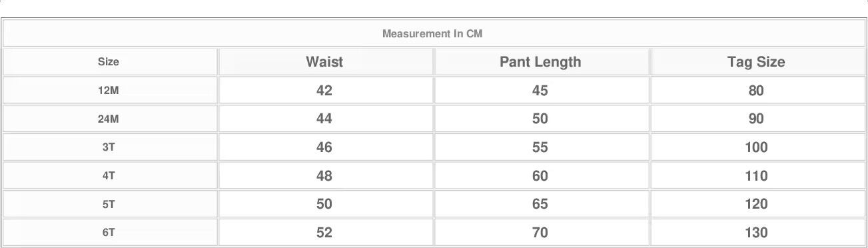Screen dimensions: 868x248
Task: Click waist value 42
Action: click(x=324, y=90)
